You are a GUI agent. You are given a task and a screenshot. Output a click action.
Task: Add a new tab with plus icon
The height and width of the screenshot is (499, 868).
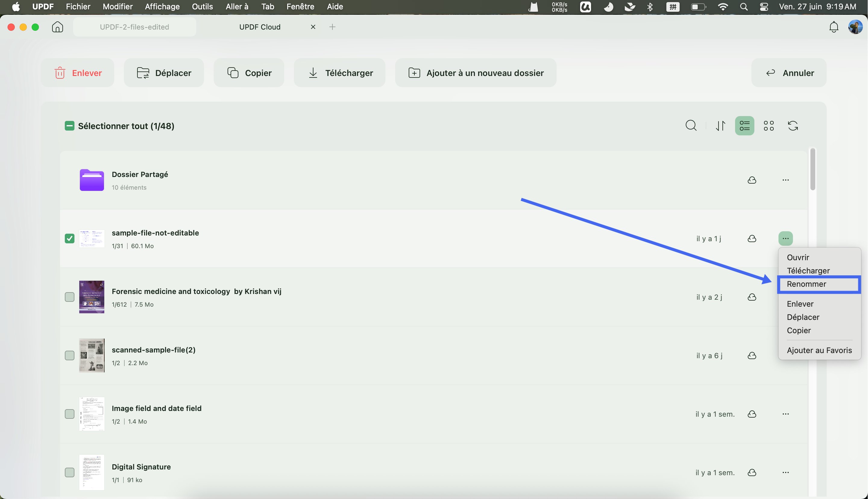click(x=332, y=27)
